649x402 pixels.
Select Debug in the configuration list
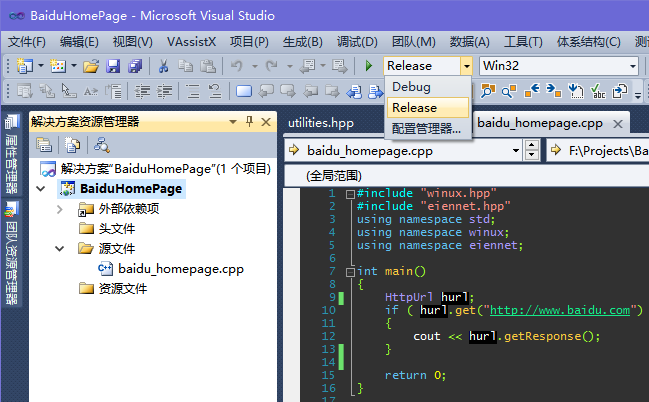428,87
